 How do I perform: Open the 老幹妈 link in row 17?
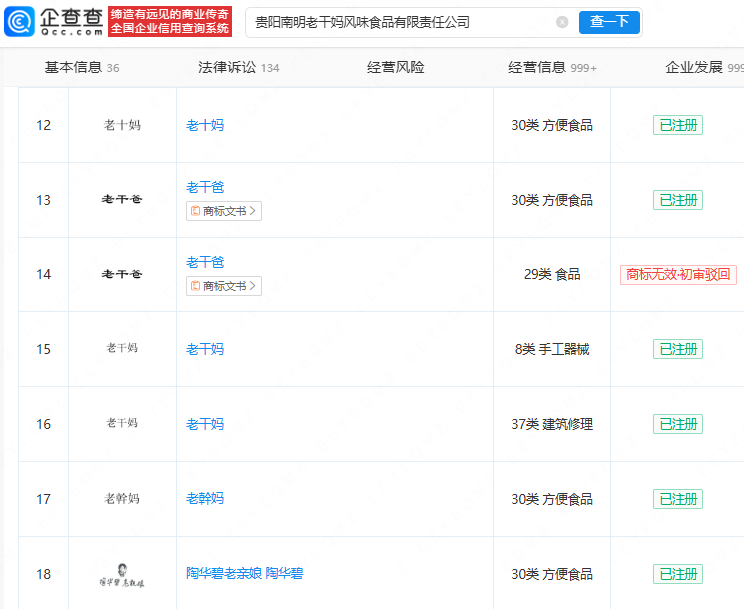click(x=205, y=499)
